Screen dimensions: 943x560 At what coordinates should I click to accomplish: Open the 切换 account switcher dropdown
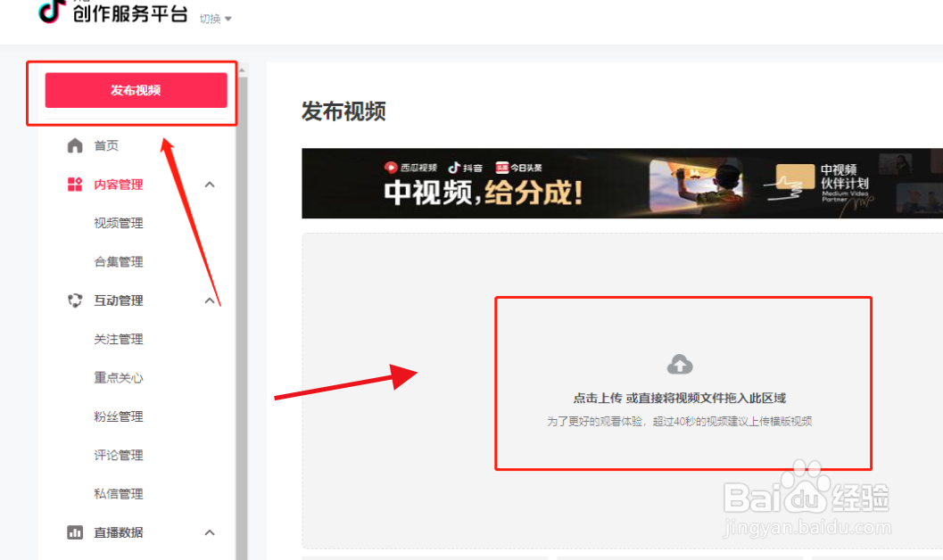tap(212, 18)
